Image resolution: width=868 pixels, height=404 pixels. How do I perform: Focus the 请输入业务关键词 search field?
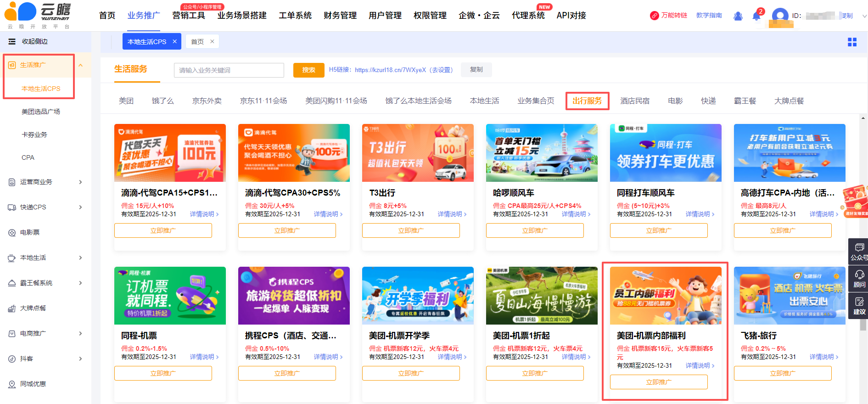pyautogui.click(x=229, y=70)
